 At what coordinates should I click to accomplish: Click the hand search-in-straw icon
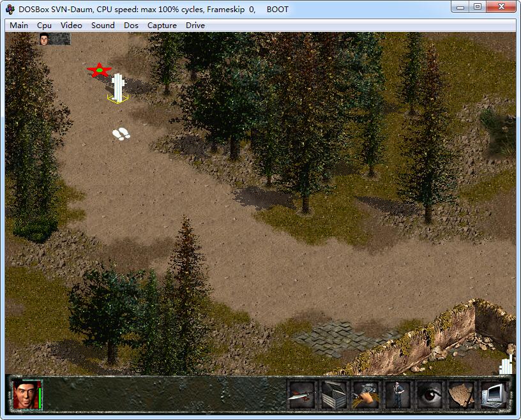[x=366, y=394]
